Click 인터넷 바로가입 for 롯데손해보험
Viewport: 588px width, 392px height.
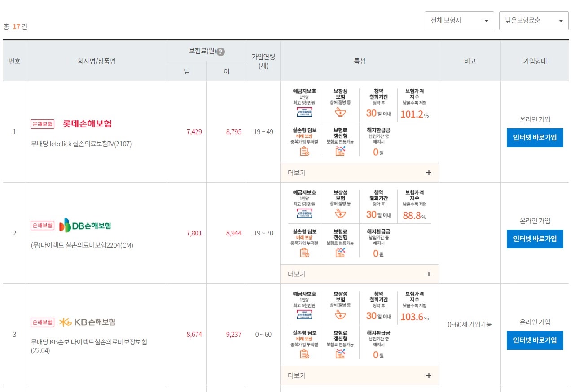535,138
